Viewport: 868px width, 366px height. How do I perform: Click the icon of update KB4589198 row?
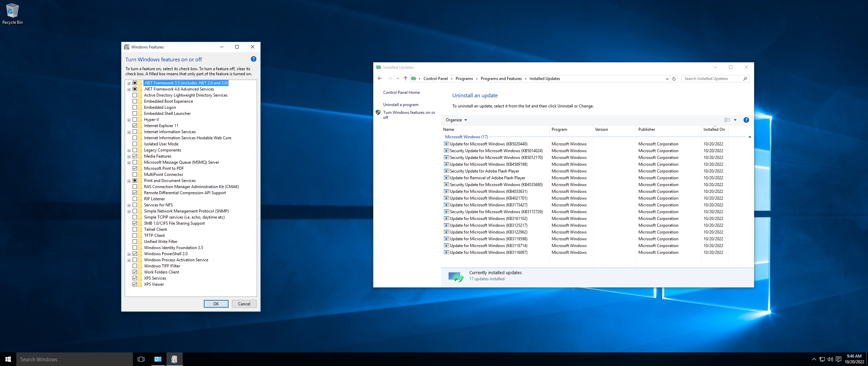447,164
